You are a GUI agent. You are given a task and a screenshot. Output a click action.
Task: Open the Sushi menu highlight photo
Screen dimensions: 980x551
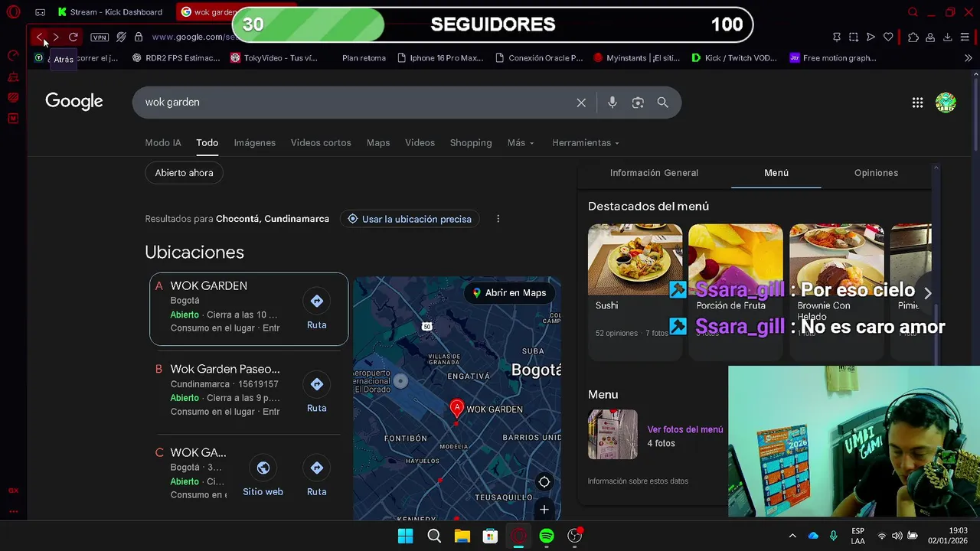[635, 259]
